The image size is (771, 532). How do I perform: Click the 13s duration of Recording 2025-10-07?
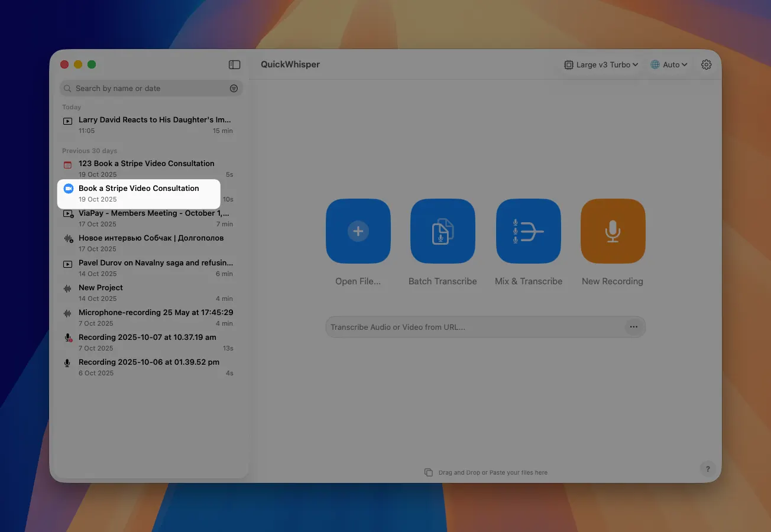(228, 348)
